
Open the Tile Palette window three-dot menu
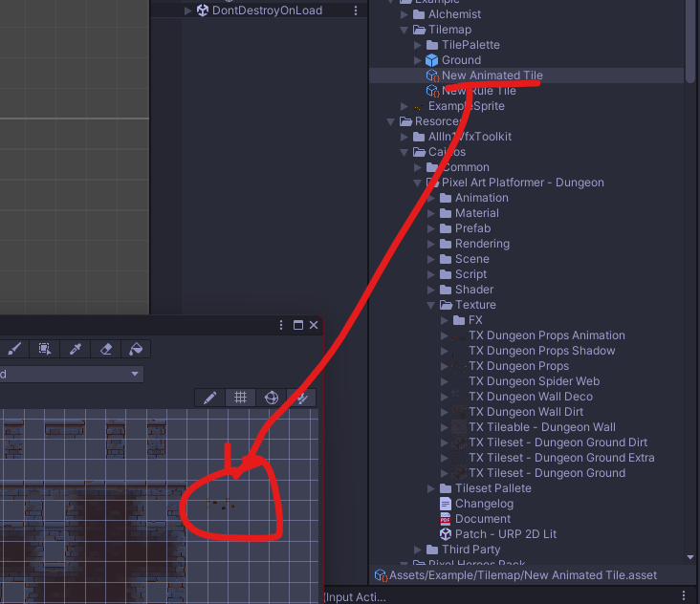281,325
